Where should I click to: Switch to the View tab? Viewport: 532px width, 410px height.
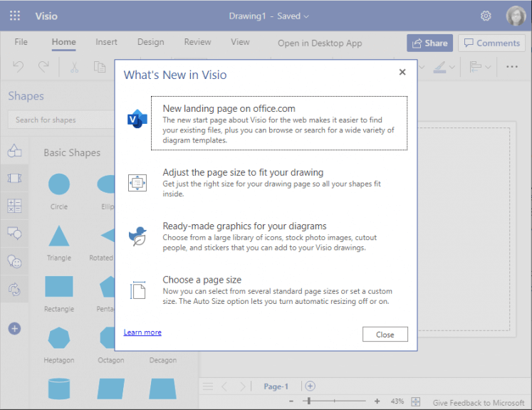click(240, 42)
